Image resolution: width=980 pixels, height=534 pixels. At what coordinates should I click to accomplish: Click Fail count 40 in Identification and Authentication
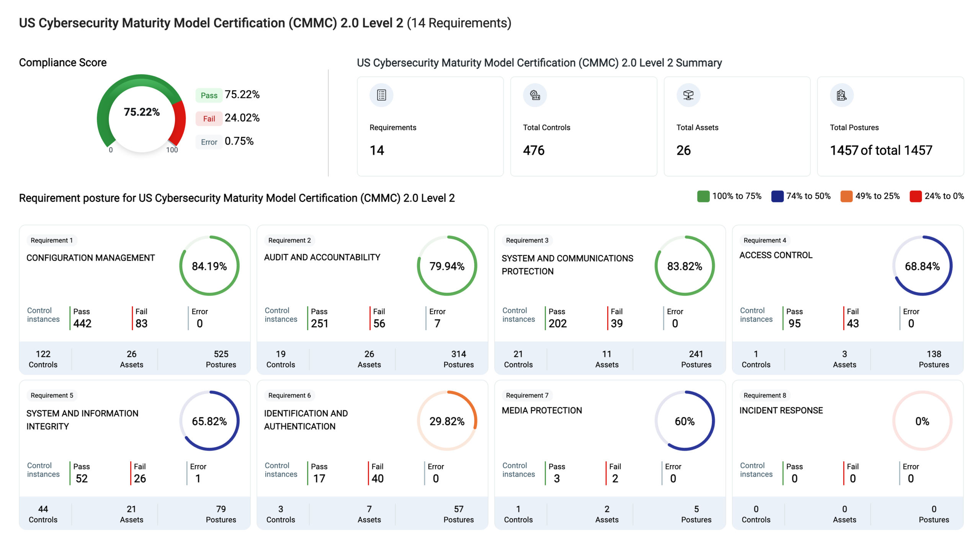pyautogui.click(x=377, y=479)
